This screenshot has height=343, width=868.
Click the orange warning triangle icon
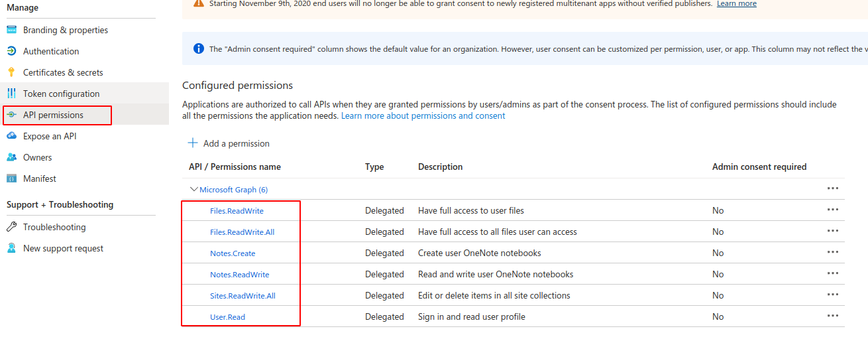coord(199,3)
